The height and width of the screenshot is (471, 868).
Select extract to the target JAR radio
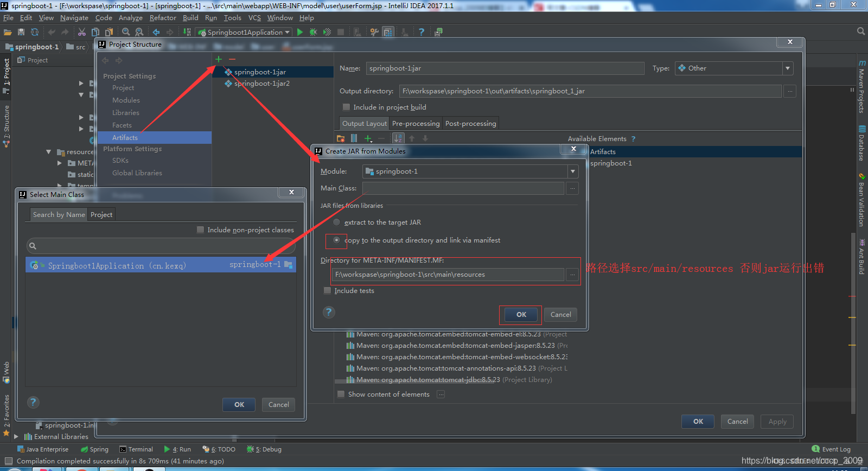point(337,222)
